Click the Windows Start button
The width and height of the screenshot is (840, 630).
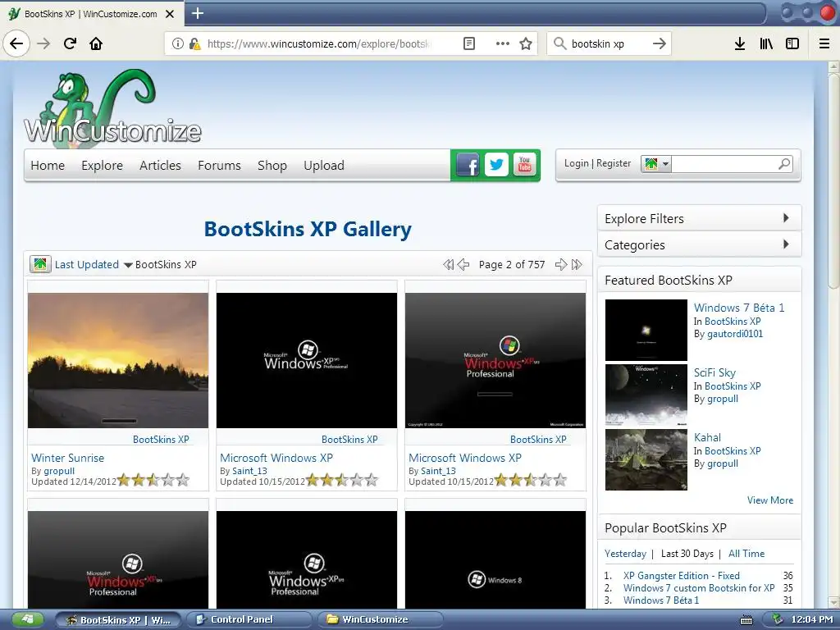27,620
